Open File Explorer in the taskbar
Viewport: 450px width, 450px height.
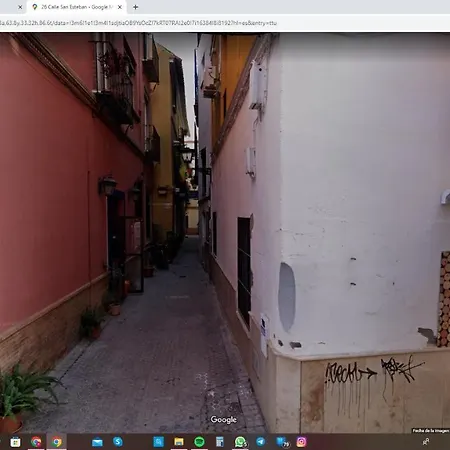tap(179, 442)
